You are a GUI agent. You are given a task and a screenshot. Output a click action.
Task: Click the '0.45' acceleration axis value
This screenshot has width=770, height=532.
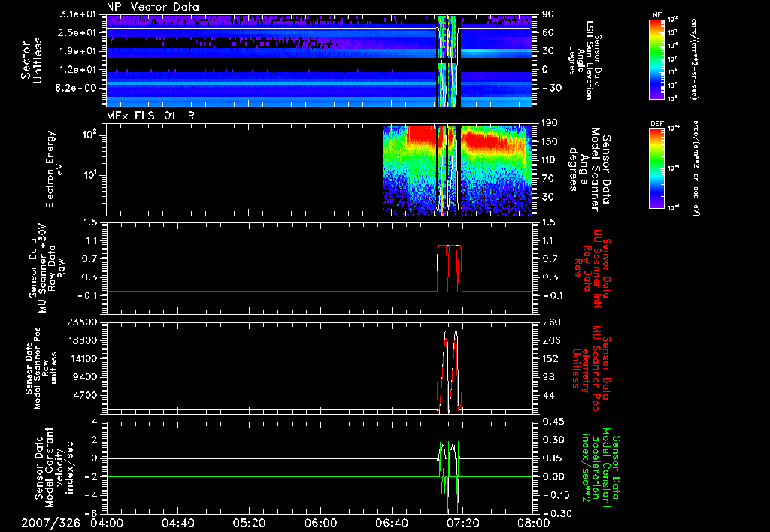coord(553,422)
